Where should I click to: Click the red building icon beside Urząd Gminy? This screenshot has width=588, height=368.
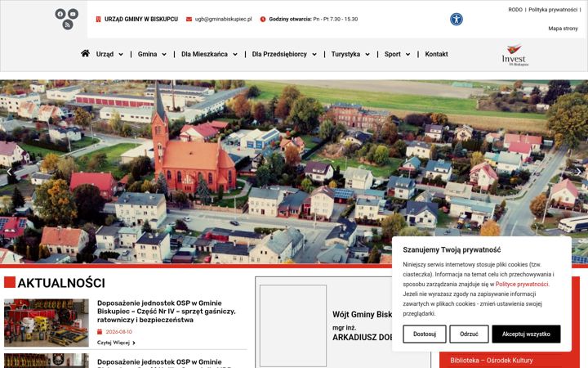(x=98, y=19)
